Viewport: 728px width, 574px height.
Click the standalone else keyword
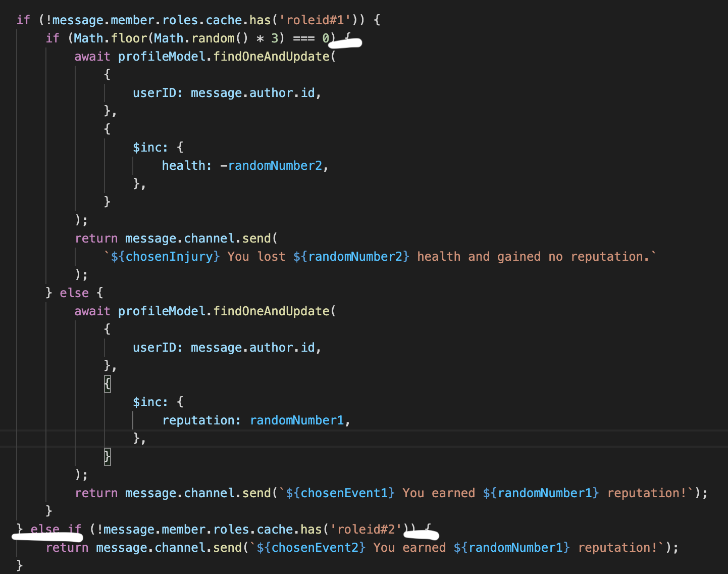tap(74, 293)
